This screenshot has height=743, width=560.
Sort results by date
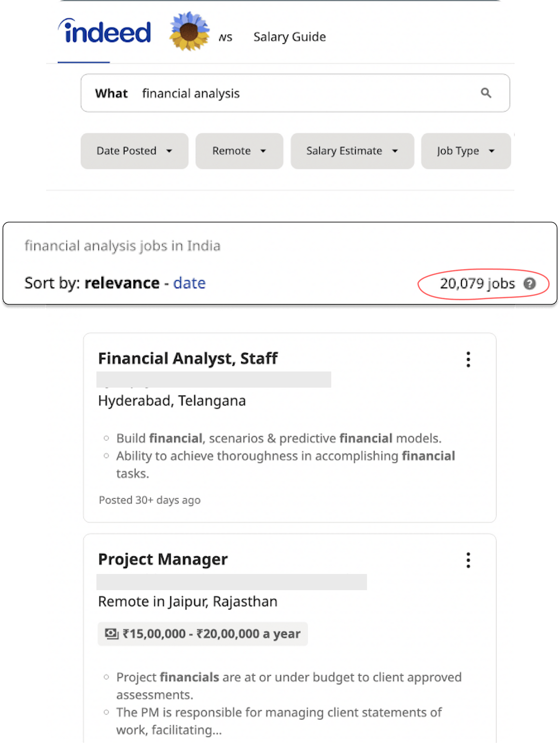click(189, 283)
